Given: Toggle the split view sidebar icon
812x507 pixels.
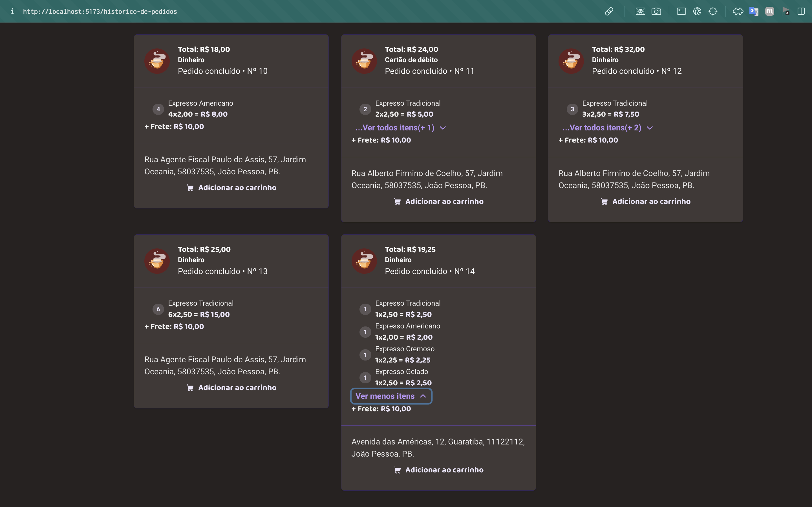Looking at the screenshot, I should [x=801, y=11].
